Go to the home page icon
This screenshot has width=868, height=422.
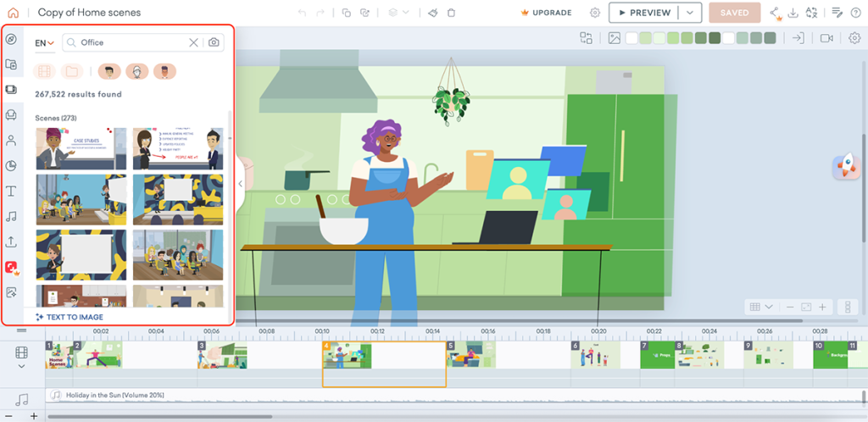click(13, 12)
